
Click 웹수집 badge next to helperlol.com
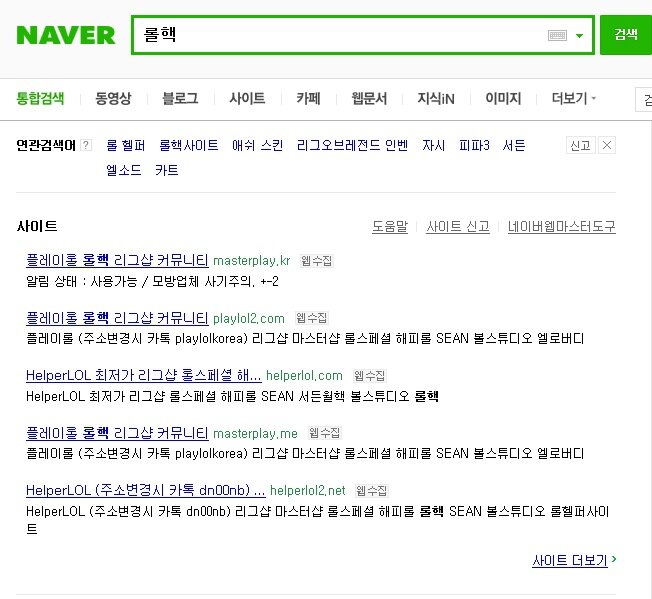[x=369, y=376]
